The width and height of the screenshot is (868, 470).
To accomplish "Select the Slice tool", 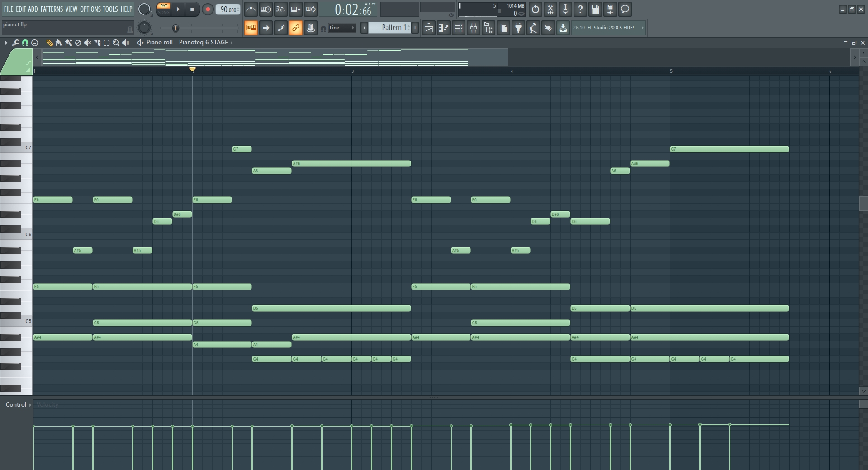I will [x=97, y=43].
